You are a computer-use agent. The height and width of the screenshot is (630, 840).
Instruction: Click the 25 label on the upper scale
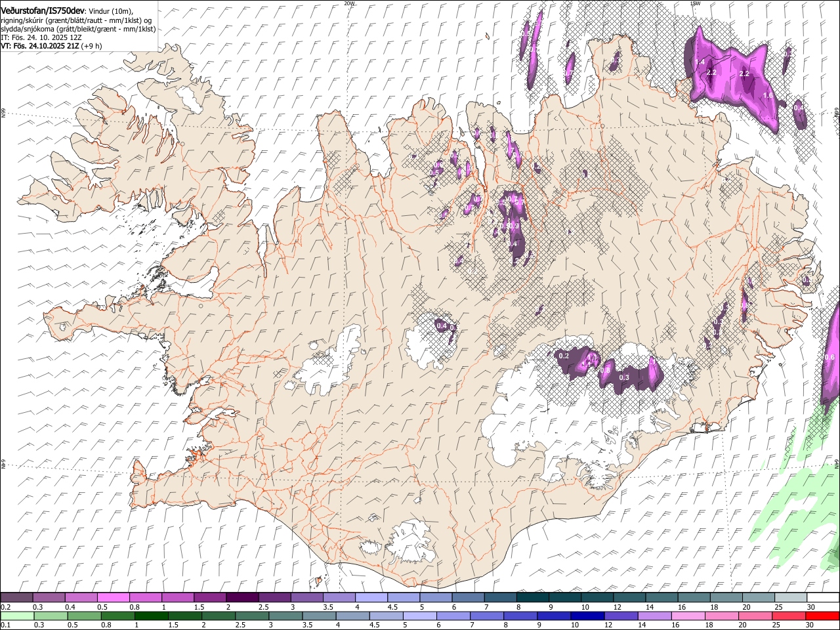pyautogui.click(x=778, y=607)
